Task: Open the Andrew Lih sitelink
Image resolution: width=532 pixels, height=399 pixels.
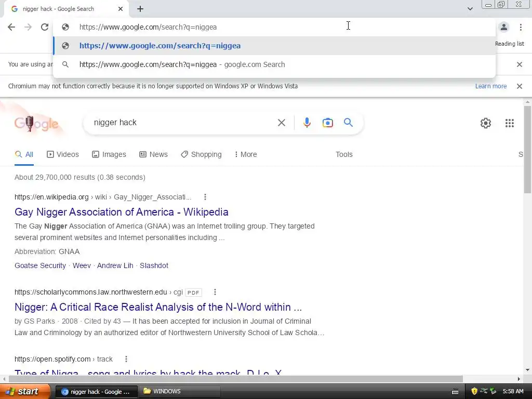Action: coord(115,265)
